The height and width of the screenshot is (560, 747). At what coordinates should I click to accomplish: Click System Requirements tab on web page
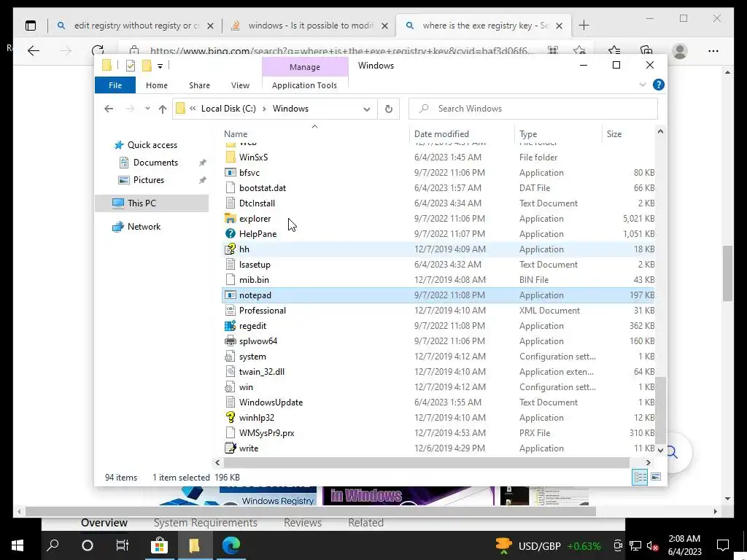tap(205, 523)
